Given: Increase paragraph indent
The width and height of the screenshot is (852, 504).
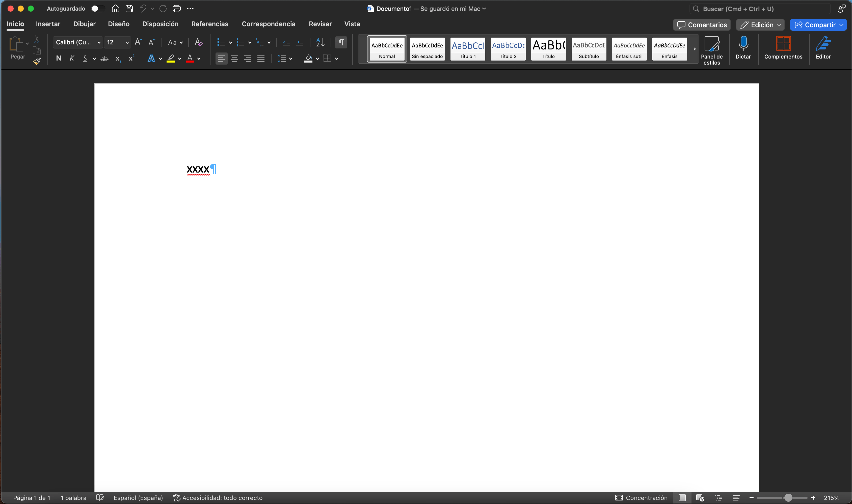Looking at the screenshot, I should [300, 42].
